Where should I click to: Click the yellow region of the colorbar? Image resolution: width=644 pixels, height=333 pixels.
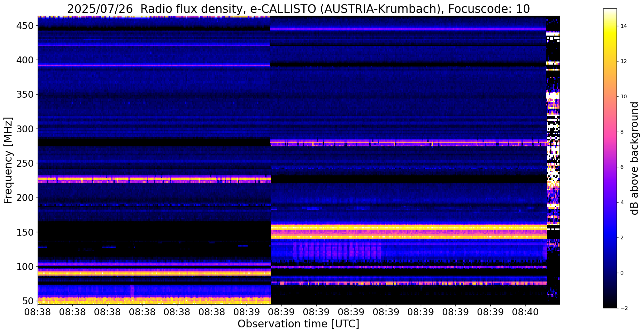click(x=610, y=37)
